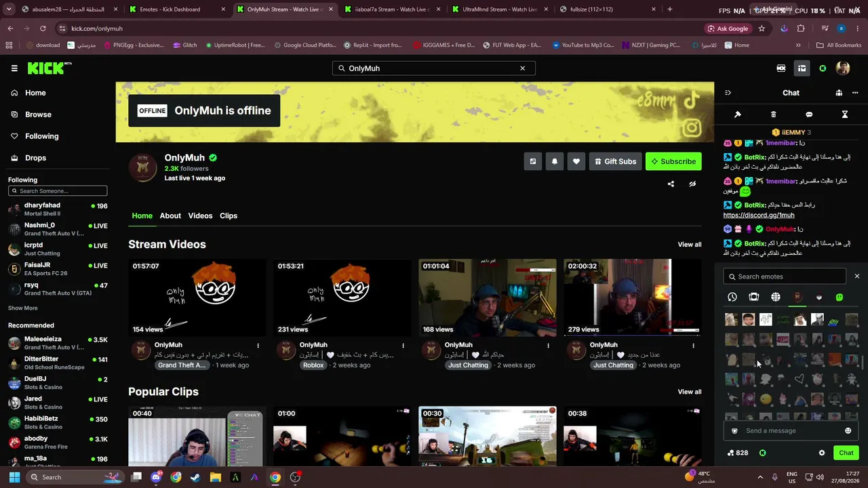Open the Kick hamburger sidebar menu

click(14, 68)
